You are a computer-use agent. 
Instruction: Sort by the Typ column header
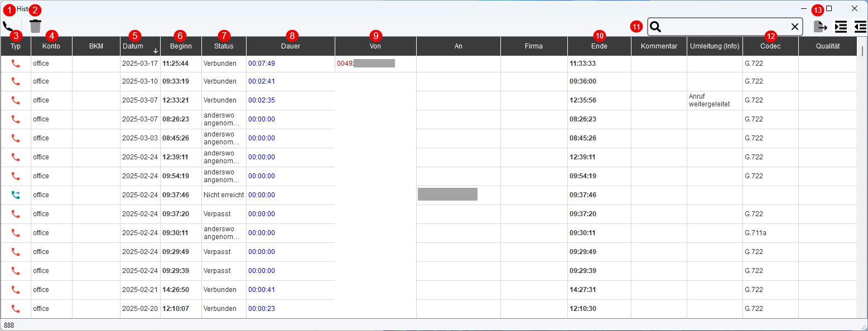point(16,46)
